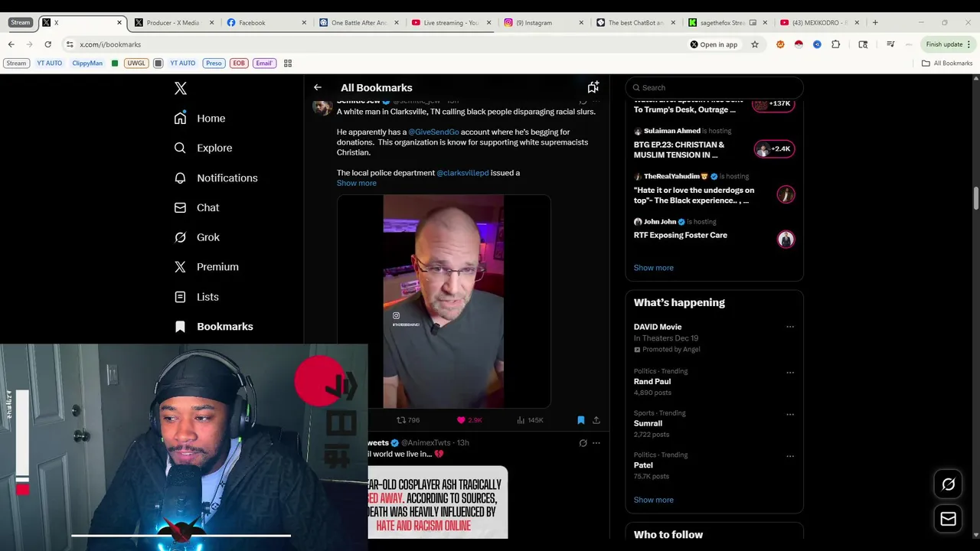Play the video of the bald man
Image resolution: width=980 pixels, height=551 pixels.
pyautogui.click(x=444, y=302)
